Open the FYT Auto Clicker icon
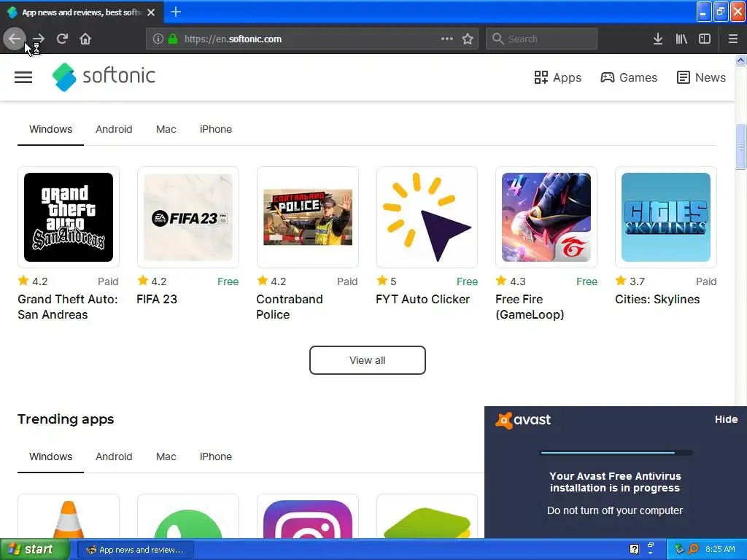Image resolution: width=747 pixels, height=560 pixels. coord(427,217)
